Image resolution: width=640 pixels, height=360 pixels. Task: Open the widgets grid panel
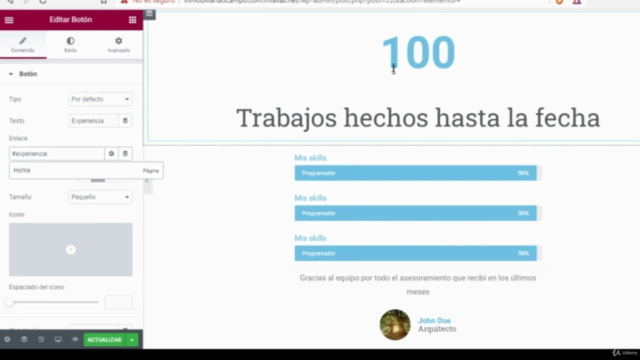pyautogui.click(x=132, y=20)
